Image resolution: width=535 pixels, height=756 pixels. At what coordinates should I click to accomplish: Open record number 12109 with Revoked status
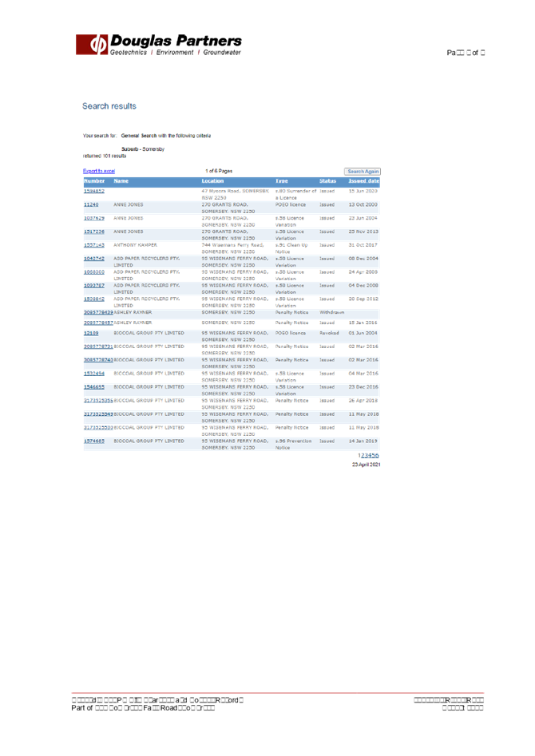[x=91, y=333]
